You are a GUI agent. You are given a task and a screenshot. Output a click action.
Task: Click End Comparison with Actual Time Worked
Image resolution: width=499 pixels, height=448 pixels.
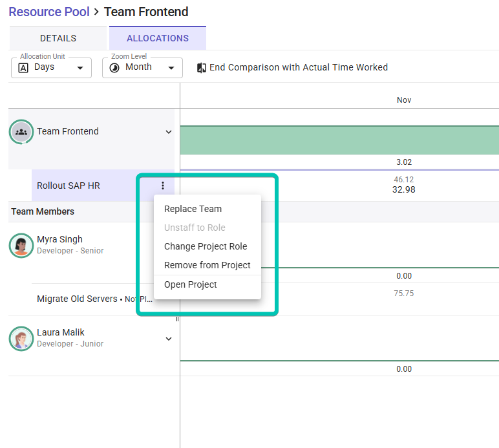[299, 67]
